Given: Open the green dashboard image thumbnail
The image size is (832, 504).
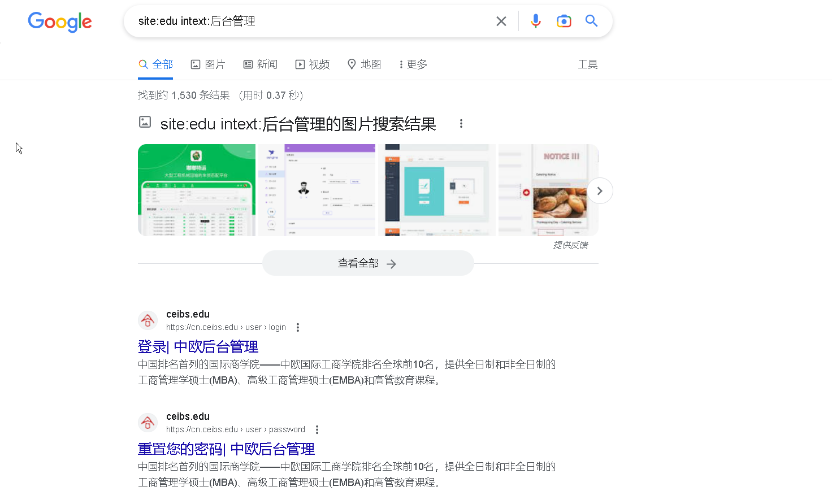Looking at the screenshot, I should pyautogui.click(x=197, y=190).
